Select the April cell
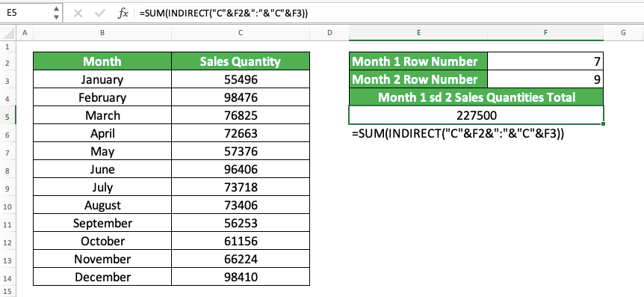This screenshot has height=297, width=644. (102, 133)
